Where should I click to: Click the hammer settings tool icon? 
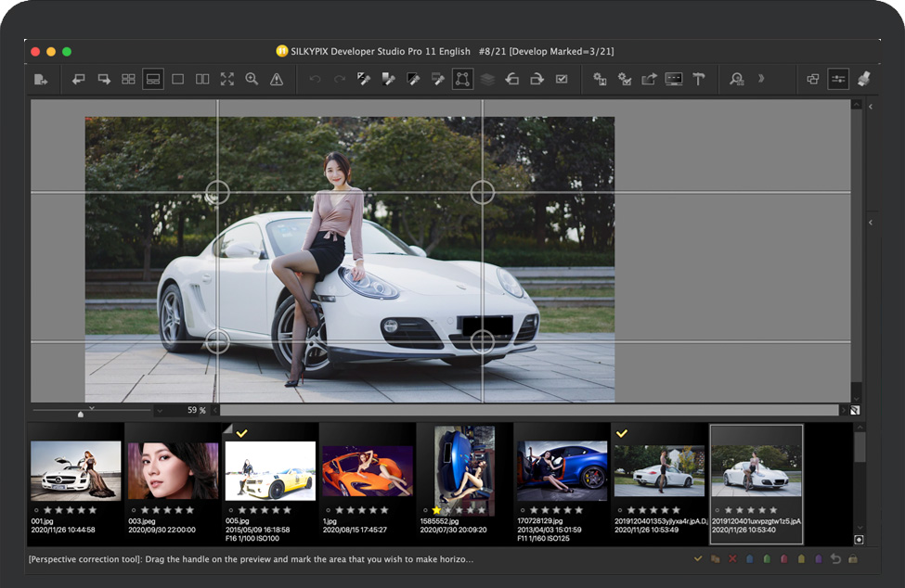coord(699,80)
